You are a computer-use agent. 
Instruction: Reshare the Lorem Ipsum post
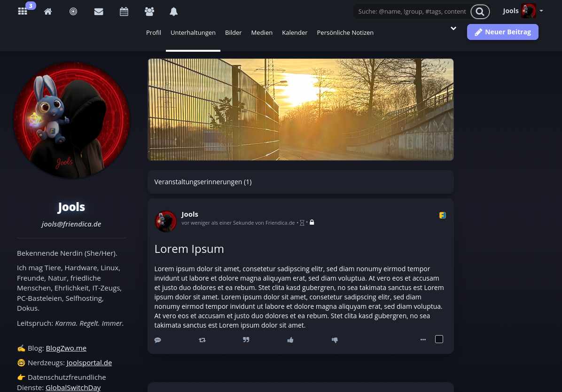pyautogui.click(x=202, y=340)
